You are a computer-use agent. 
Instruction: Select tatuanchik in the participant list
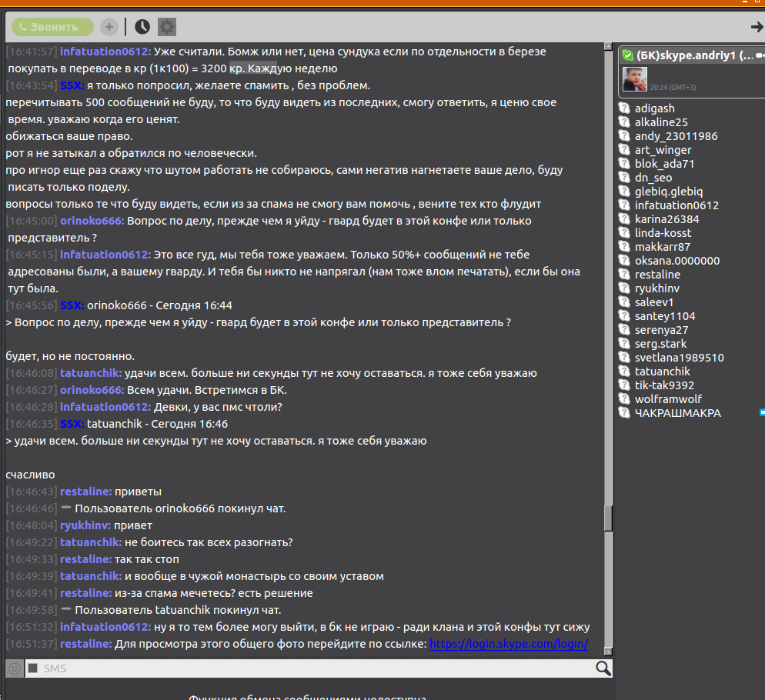tap(662, 372)
